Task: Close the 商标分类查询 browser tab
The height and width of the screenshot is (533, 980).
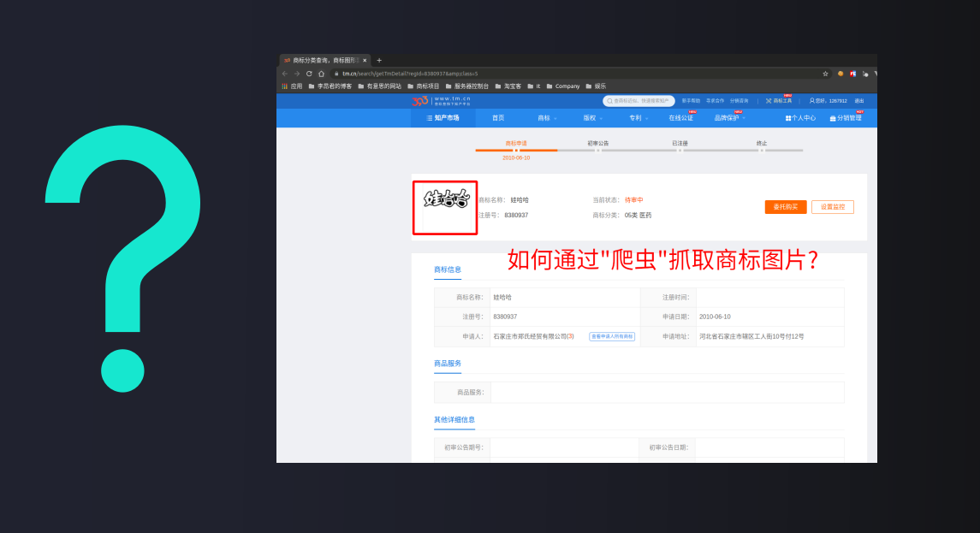Action: [365, 61]
